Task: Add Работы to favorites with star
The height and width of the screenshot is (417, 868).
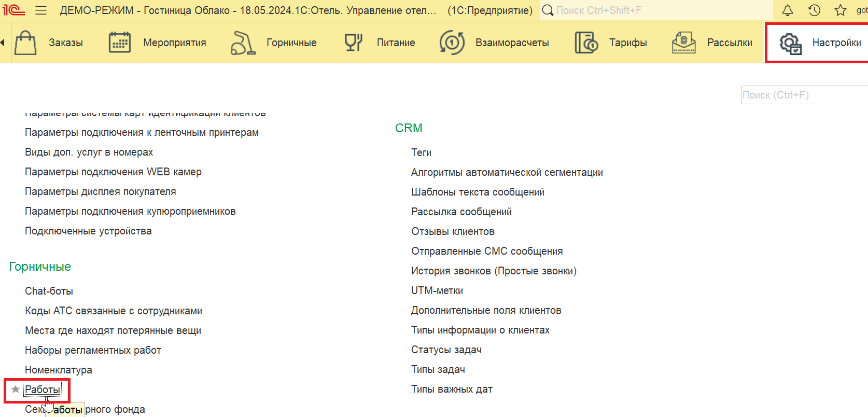Action: pos(16,390)
